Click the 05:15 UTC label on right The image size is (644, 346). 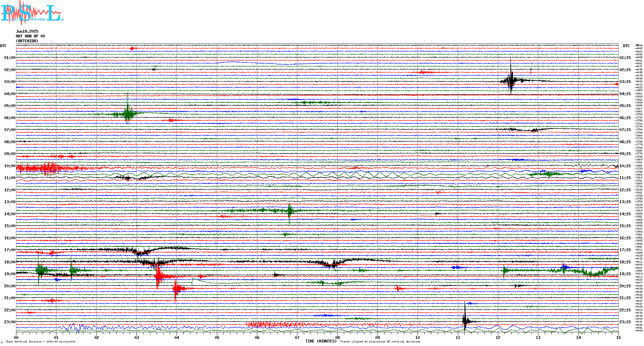point(625,106)
